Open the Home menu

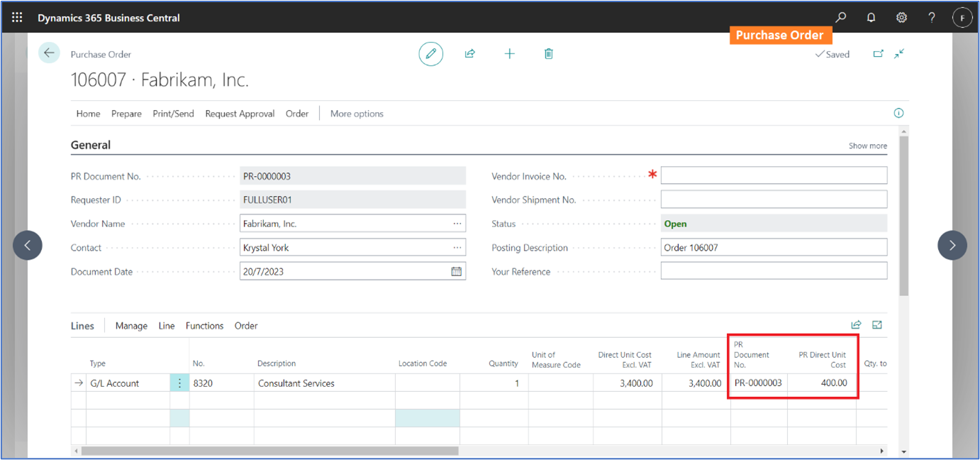pyautogui.click(x=89, y=114)
